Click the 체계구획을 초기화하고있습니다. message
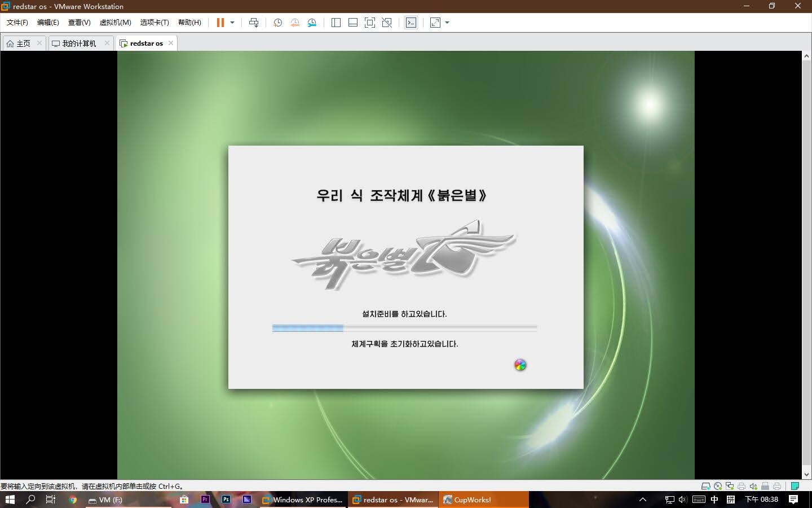The height and width of the screenshot is (508, 812). [x=404, y=344]
